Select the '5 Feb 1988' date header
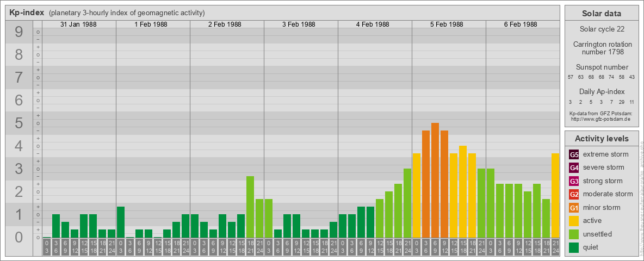644x261 pixels. (x=447, y=24)
